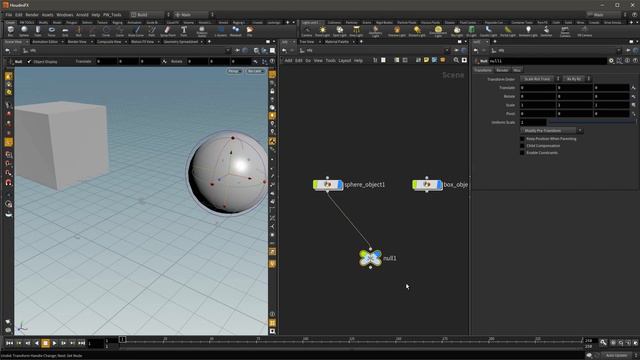
Task: Add a Spot Light from the shelf
Action: [x=340, y=31]
